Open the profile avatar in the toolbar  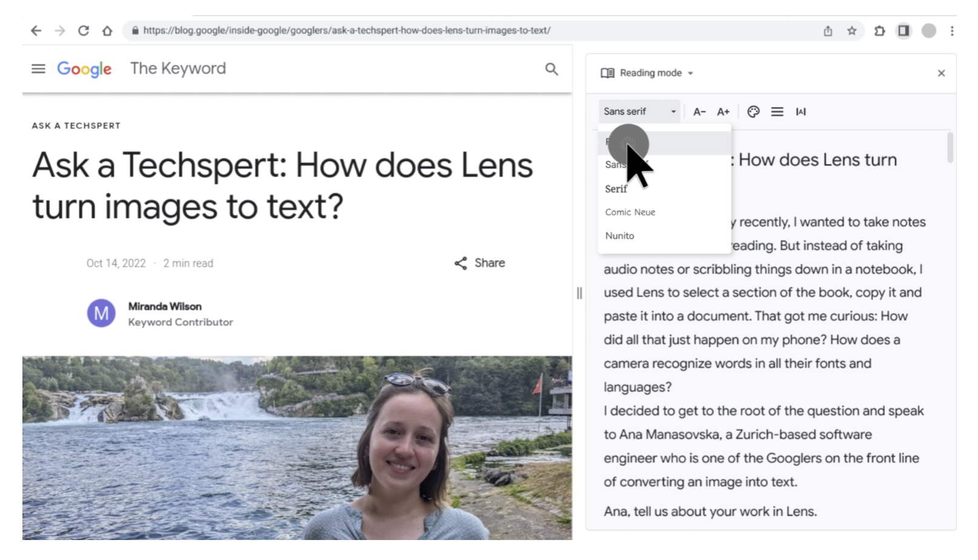point(929,30)
